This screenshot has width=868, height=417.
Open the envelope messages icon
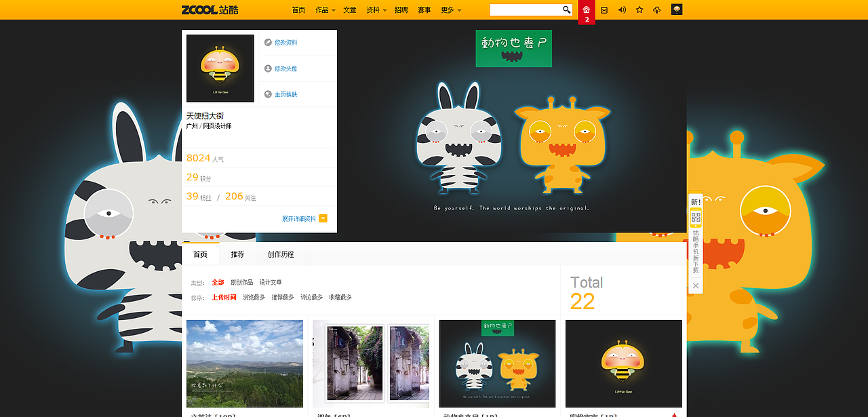pos(604,9)
